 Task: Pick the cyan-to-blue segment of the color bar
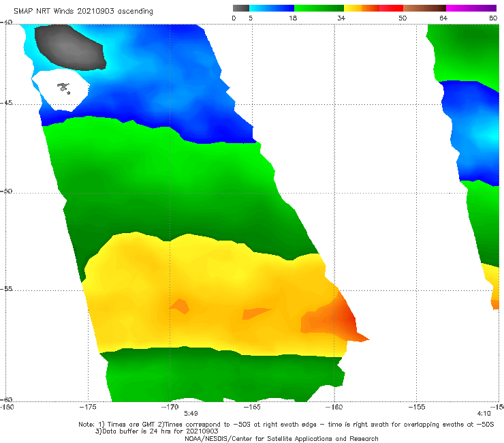(x=272, y=8)
